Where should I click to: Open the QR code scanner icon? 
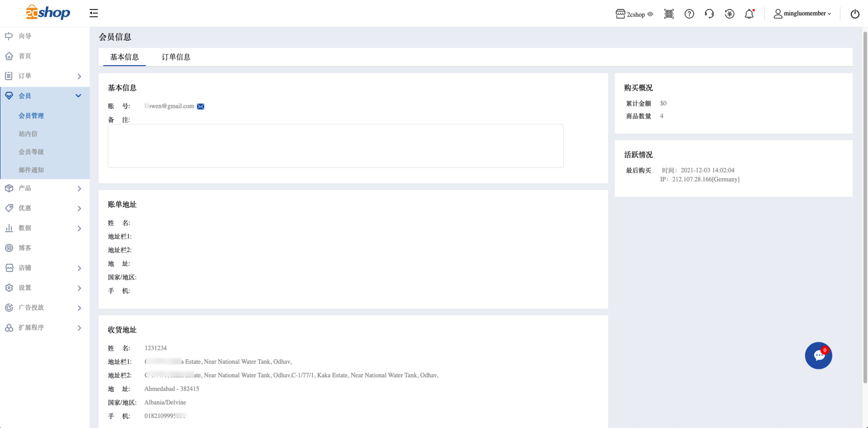pos(669,14)
